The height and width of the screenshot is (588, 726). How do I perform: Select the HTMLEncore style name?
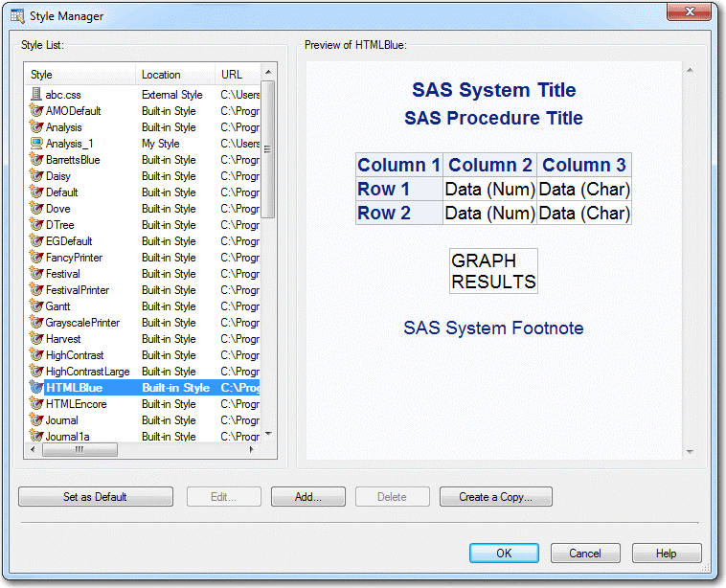point(76,404)
